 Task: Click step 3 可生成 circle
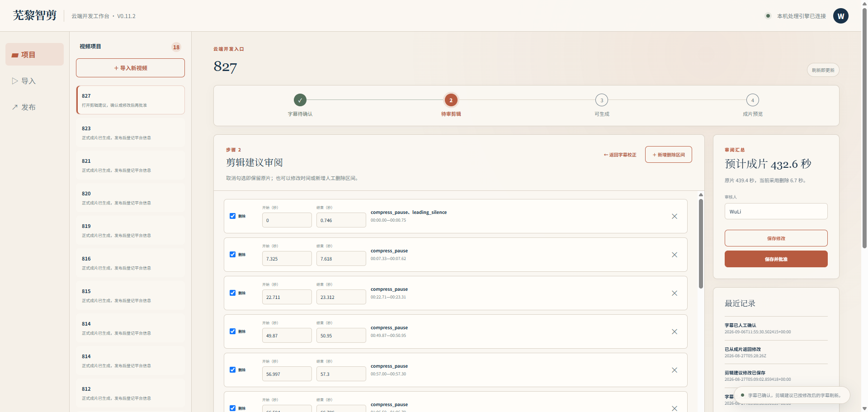tap(602, 100)
